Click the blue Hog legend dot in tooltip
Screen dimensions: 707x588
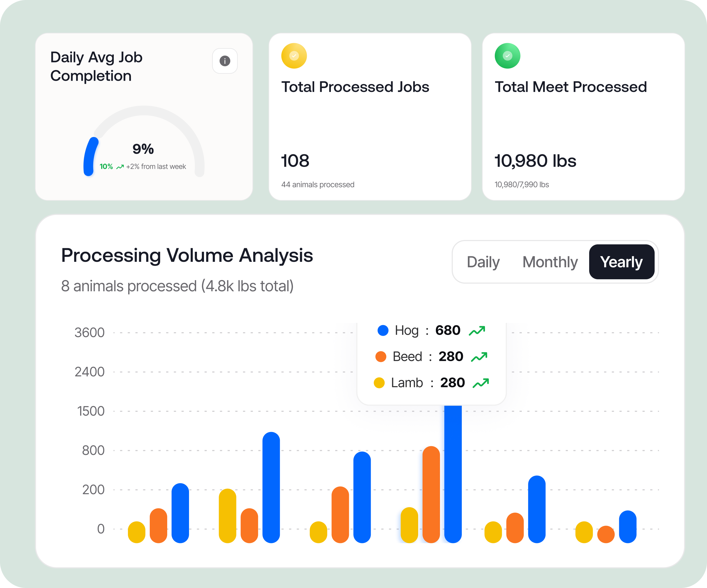point(383,331)
